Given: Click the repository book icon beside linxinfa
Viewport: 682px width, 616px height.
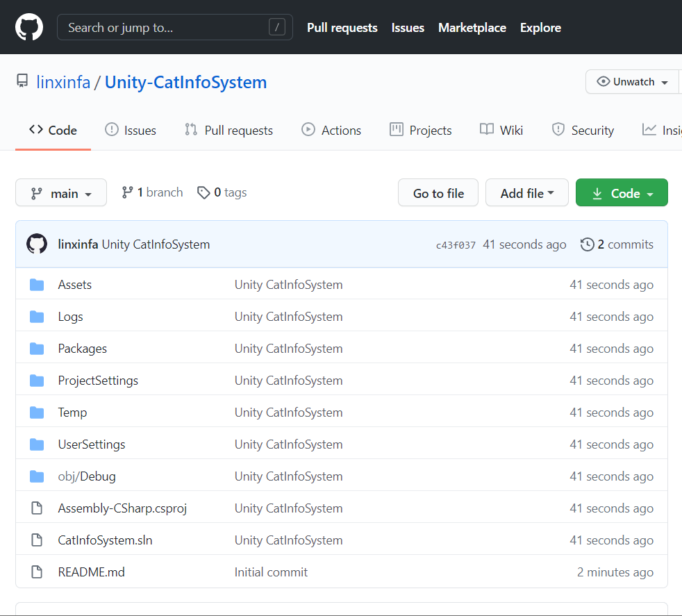Looking at the screenshot, I should (22, 81).
